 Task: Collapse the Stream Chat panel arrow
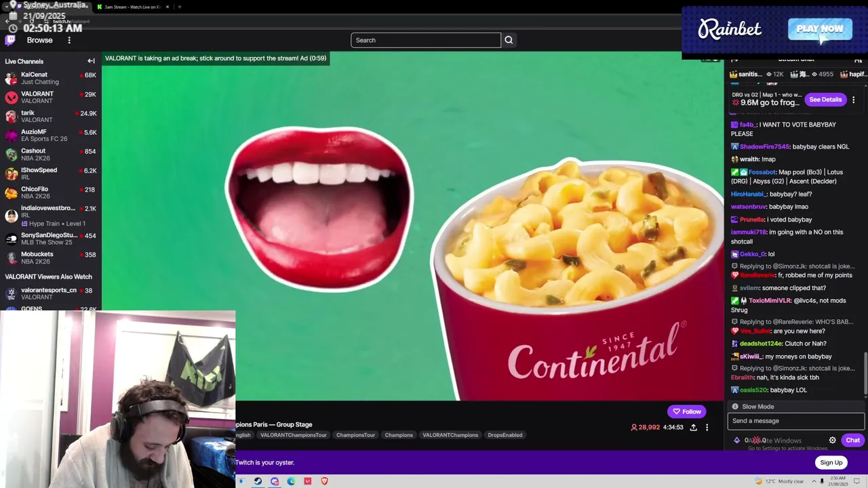point(734,60)
